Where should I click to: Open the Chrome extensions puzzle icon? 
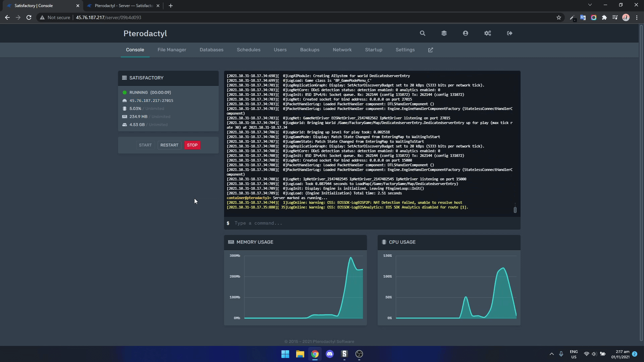[x=604, y=17]
